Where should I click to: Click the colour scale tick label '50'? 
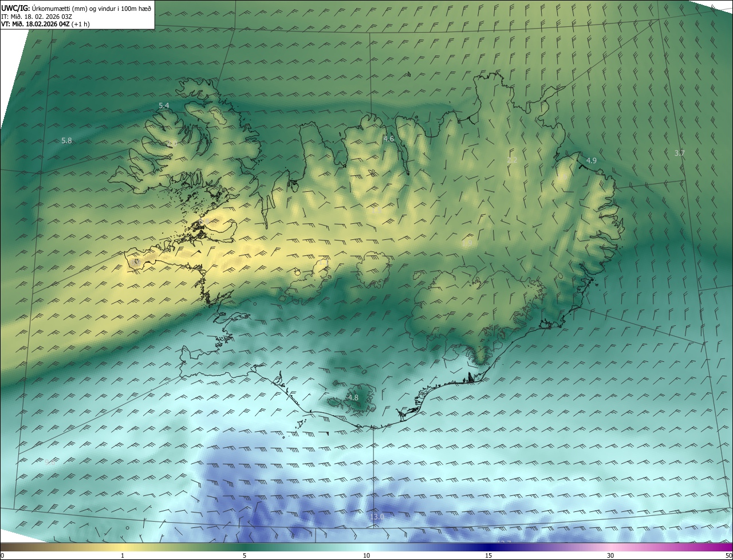728,555
